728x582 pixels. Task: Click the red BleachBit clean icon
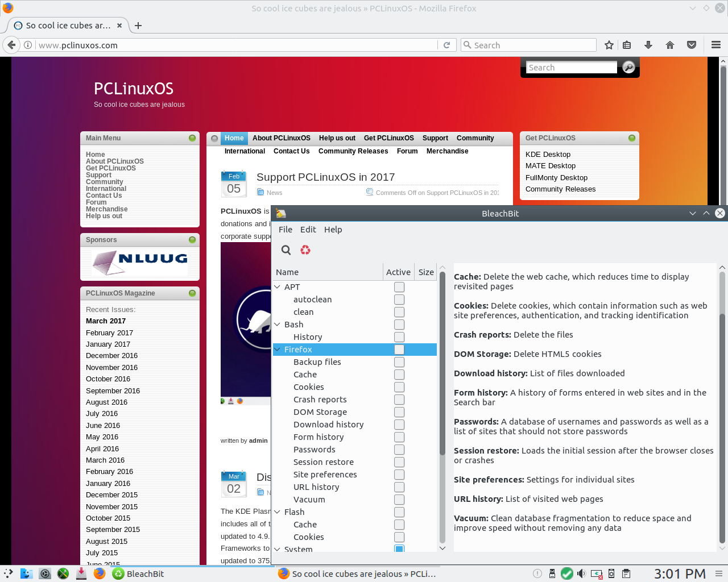[305, 250]
